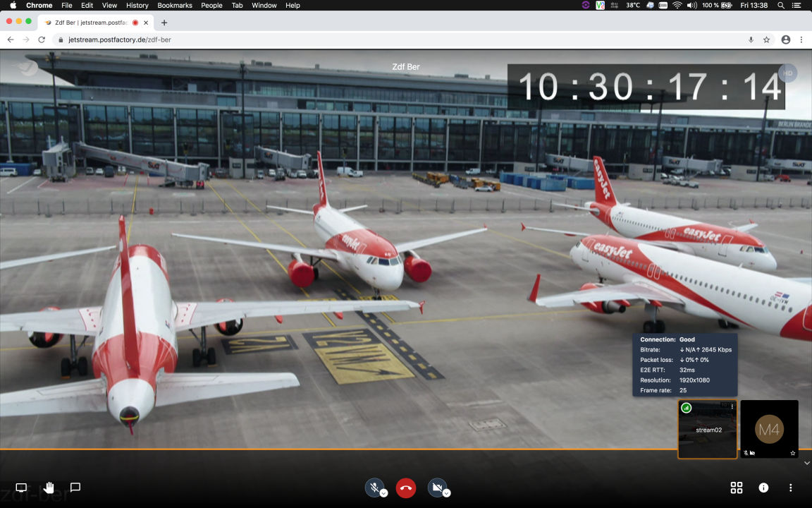View site security lock information
The width and height of the screenshot is (812, 508).
(61, 40)
